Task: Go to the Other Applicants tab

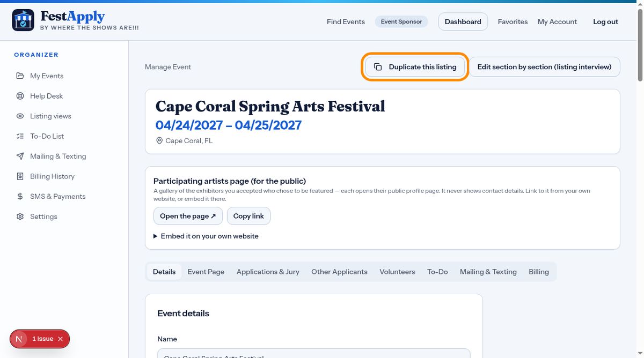Action: tap(339, 272)
